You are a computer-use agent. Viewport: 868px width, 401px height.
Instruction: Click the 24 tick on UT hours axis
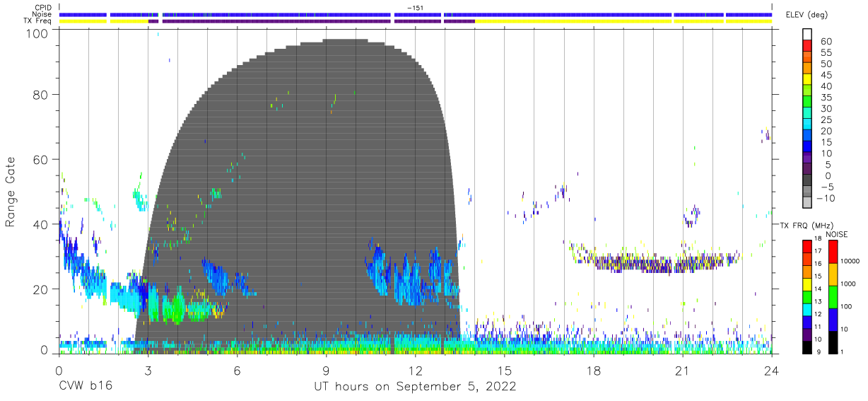pyautogui.click(x=771, y=371)
